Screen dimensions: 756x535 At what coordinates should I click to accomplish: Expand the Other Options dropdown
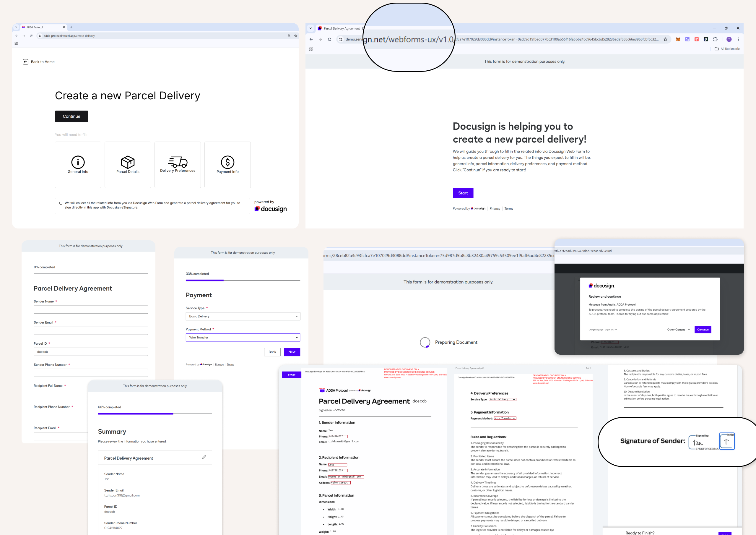click(678, 330)
